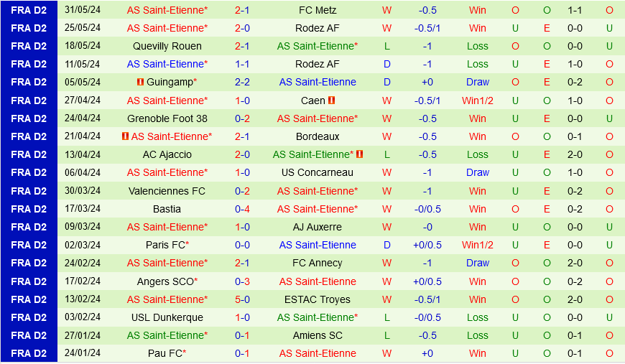The image size is (625, 364).
Task: Open the USL Dunkerque team page
Action: (x=167, y=317)
